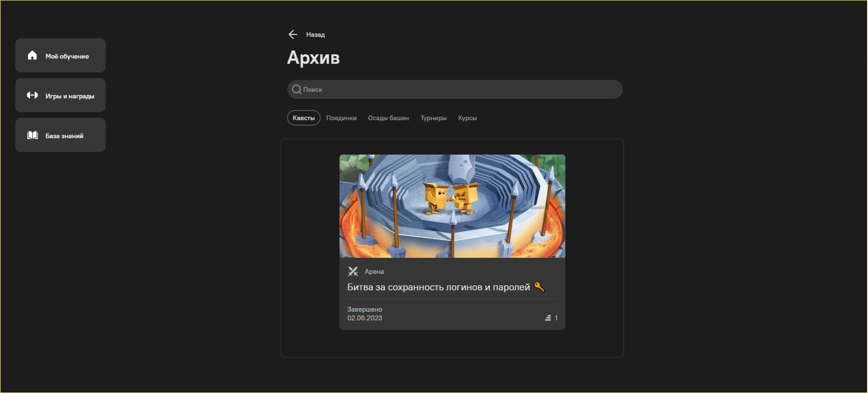Click the back arrow icon
The height and width of the screenshot is (393, 868).
point(293,34)
